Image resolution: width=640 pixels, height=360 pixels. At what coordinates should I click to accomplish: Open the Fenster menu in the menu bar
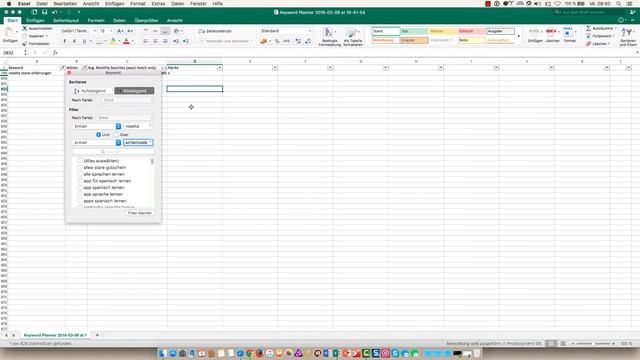click(x=198, y=3)
